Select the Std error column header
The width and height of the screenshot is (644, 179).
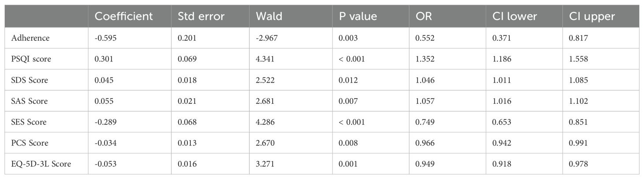[x=201, y=16]
